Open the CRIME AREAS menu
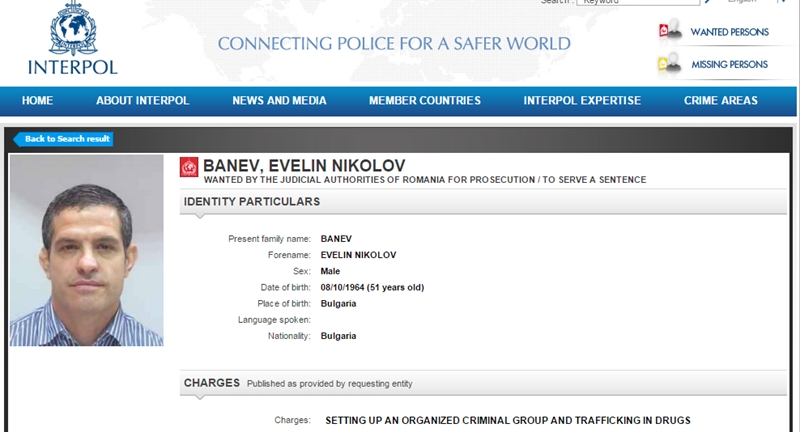This screenshot has width=800, height=432. tap(720, 100)
